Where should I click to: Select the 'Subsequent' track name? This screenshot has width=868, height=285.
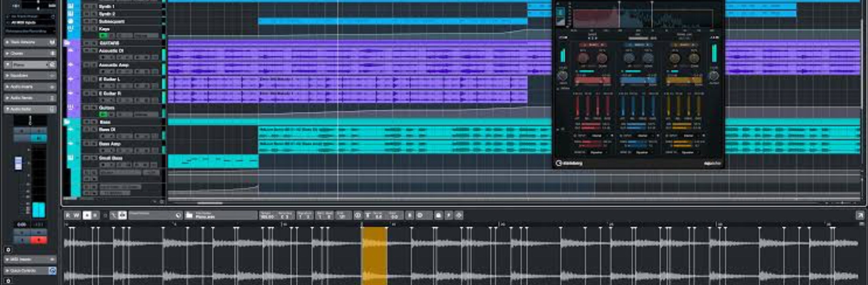(x=112, y=21)
